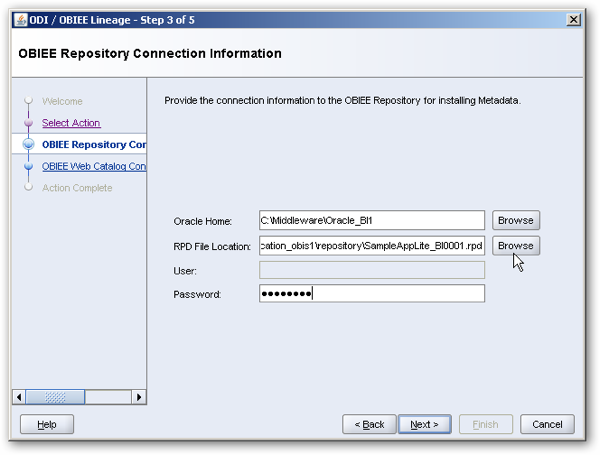The width and height of the screenshot is (600, 455).
Task: Click the left arrow of the sidebar scrollbar
Action: point(19,397)
